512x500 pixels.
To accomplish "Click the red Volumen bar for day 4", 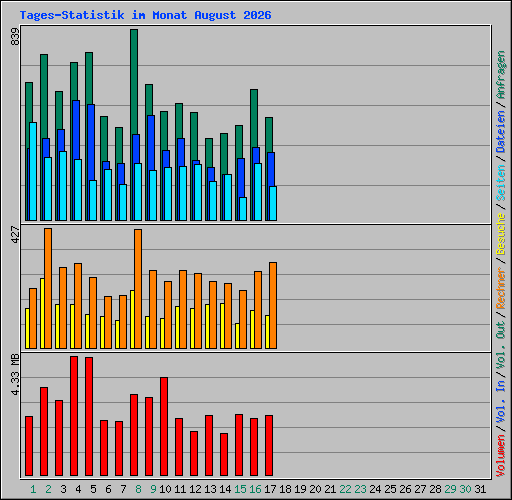I will coord(74,416).
